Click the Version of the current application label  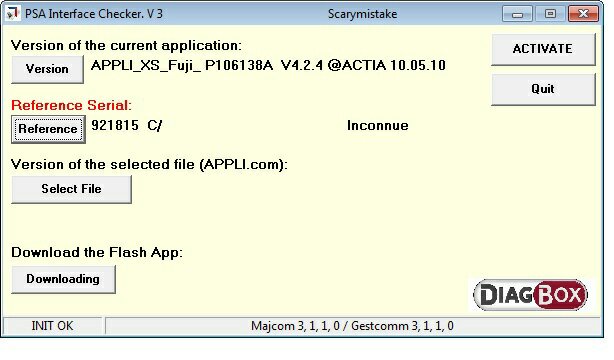point(126,46)
